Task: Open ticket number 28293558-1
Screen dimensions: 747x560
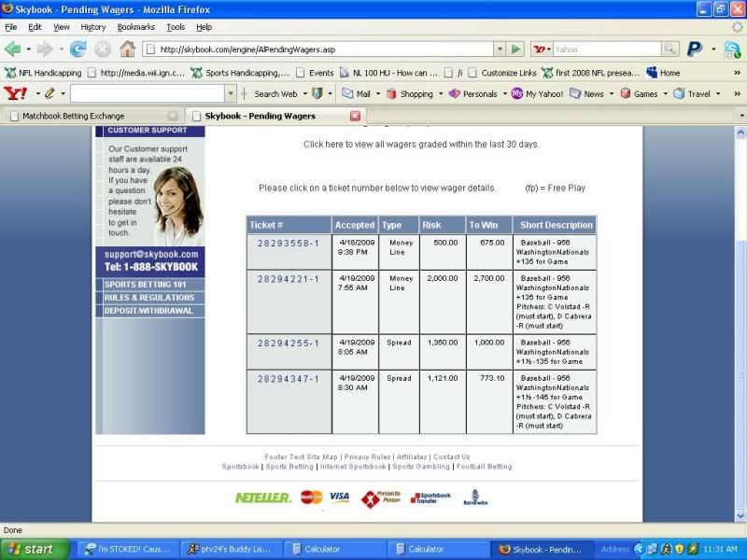Action: [x=289, y=244]
